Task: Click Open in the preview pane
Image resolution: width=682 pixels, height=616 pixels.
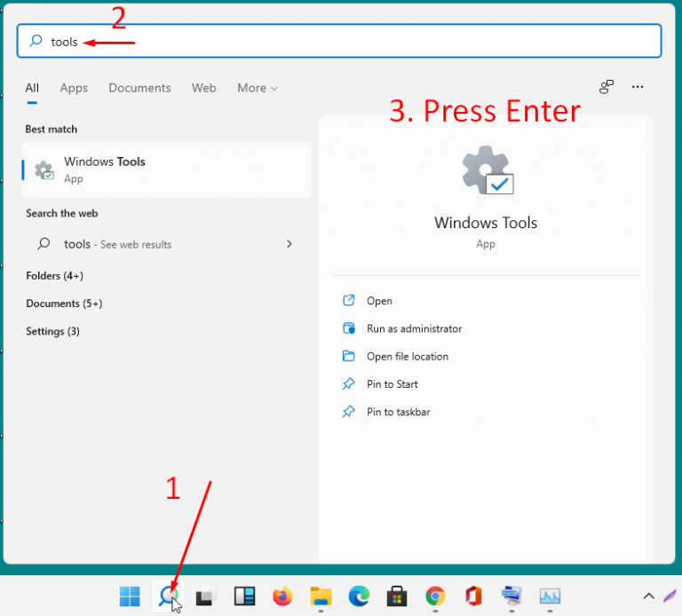Action: coord(379,301)
